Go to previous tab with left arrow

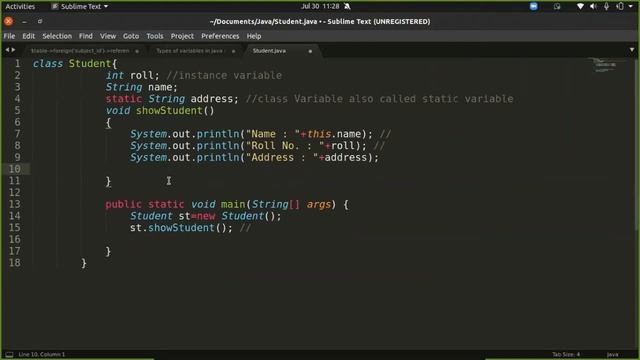7,49
